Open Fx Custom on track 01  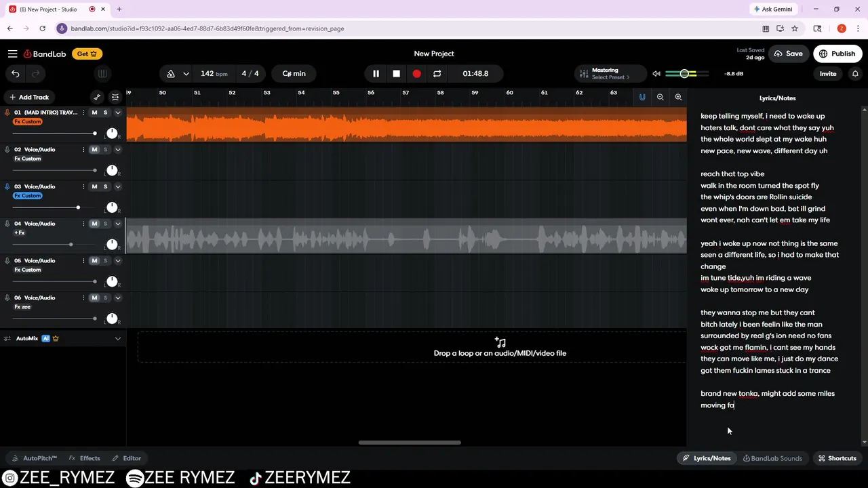coord(28,122)
